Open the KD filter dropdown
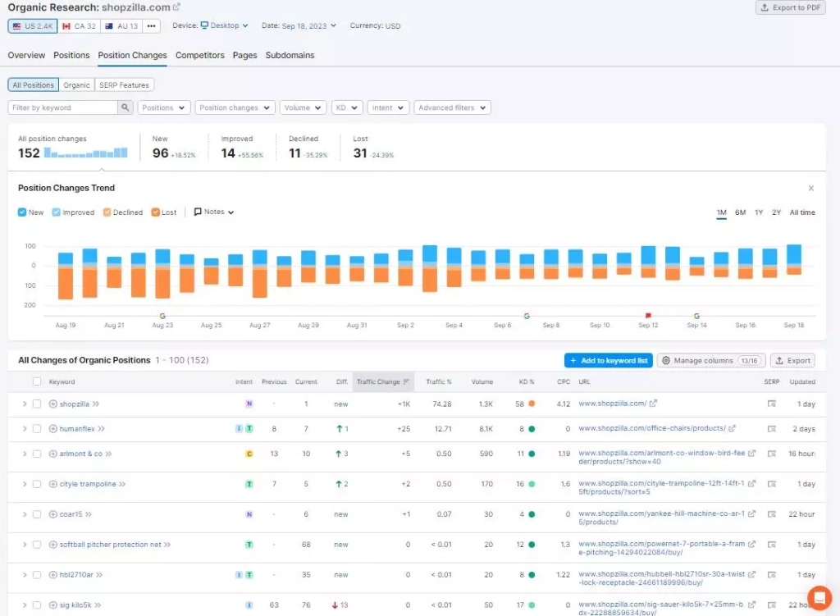Image resolution: width=840 pixels, height=616 pixels. pyautogui.click(x=347, y=107)
